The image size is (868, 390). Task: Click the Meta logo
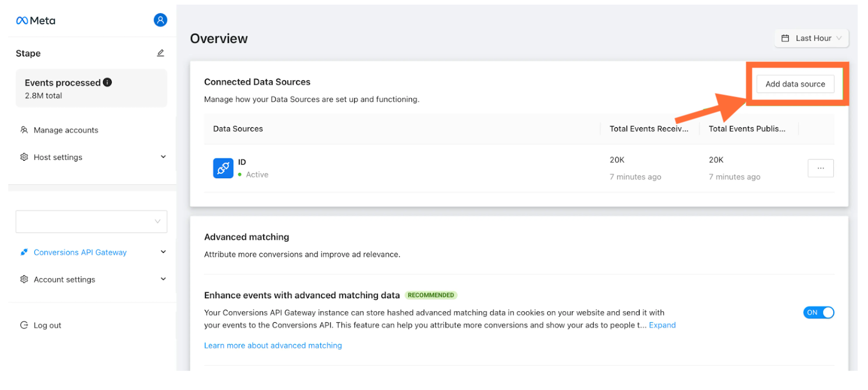click(x=36, y=21)
